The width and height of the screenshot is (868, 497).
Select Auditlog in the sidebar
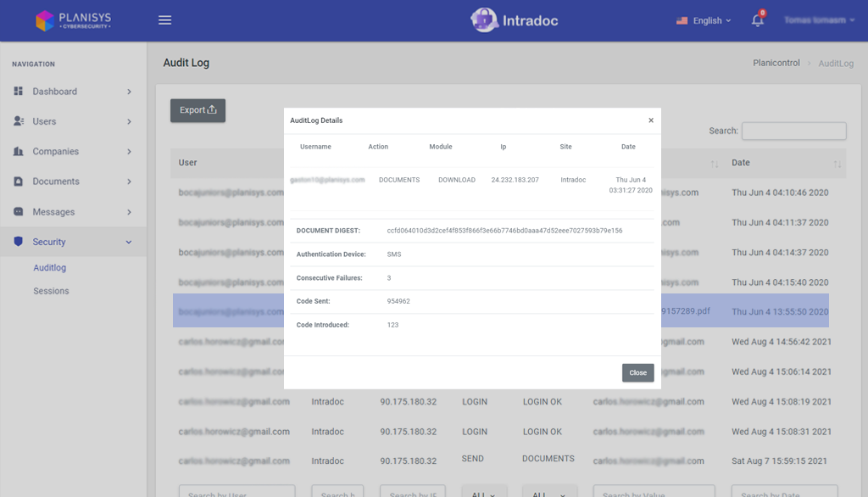tap(49, 268)
